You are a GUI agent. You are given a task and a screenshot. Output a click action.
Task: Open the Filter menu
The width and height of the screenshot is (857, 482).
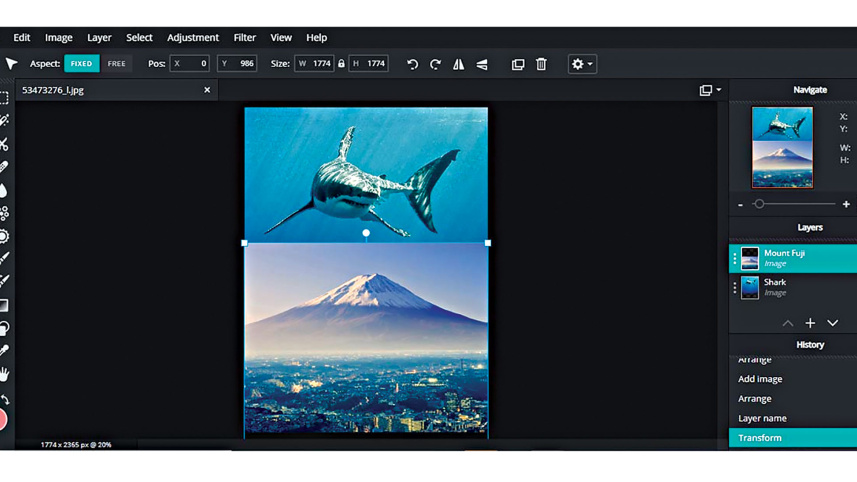pyautogui.click(x=245, y=38)
